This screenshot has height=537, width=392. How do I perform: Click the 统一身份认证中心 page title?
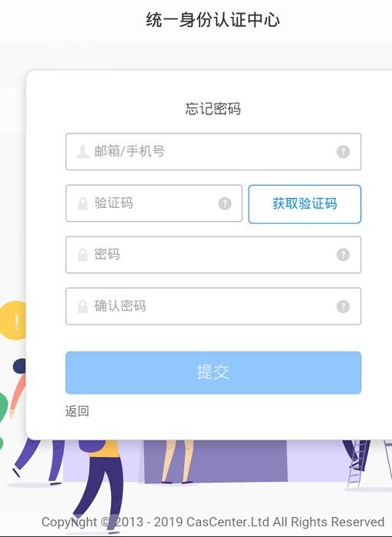pos(213,19)
